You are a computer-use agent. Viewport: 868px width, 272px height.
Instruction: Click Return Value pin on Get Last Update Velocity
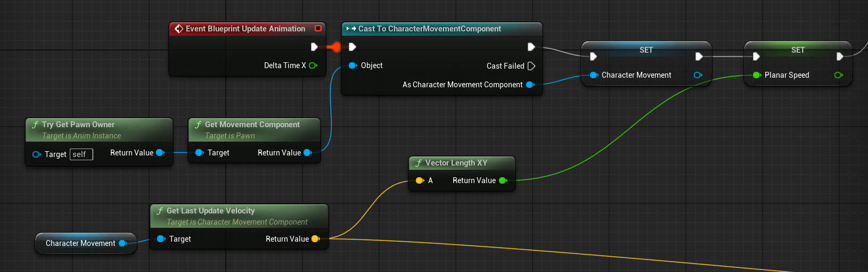click(x=315, y=239)
